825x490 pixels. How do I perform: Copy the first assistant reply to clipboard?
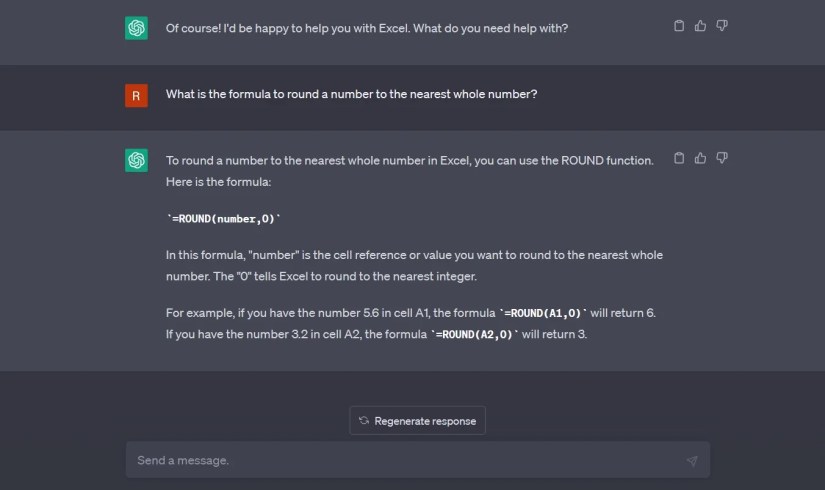(x=679, y=26)
